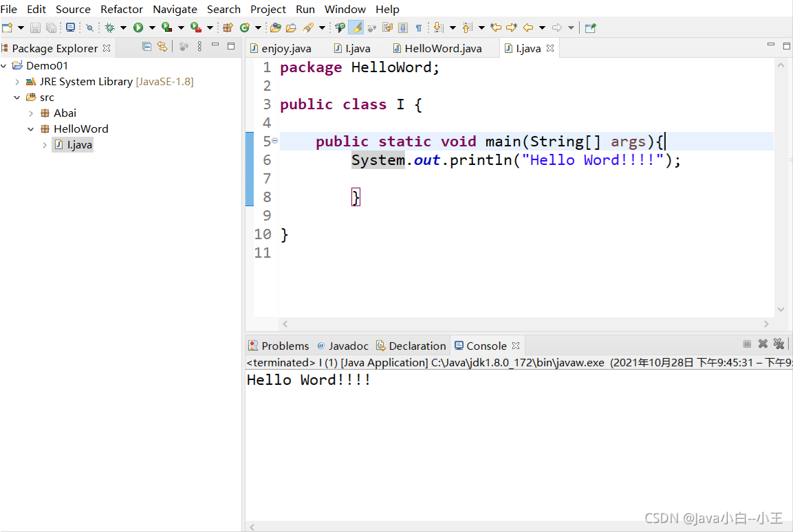Viewport: 793px width, 532px height.
Task: Maximize the Package Explorer panel
Action: click(x=231, y=46)
